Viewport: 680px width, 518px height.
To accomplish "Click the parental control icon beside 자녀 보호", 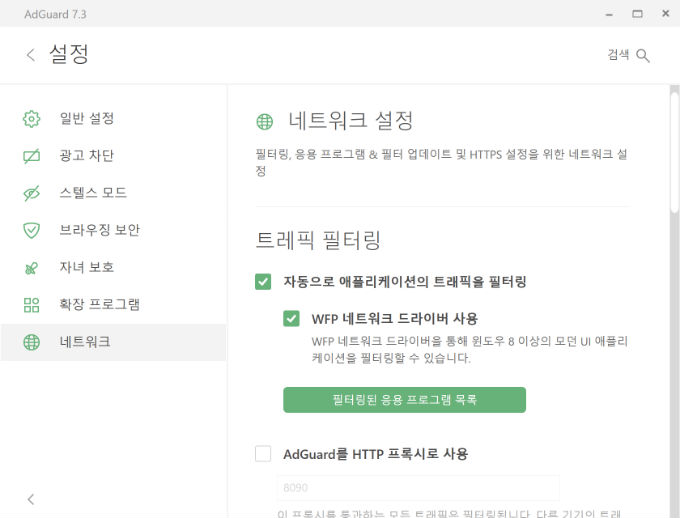I will (31, 268).
